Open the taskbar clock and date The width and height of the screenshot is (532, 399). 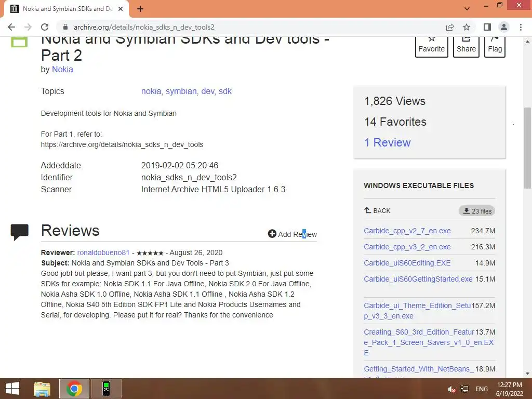(510, 389)
